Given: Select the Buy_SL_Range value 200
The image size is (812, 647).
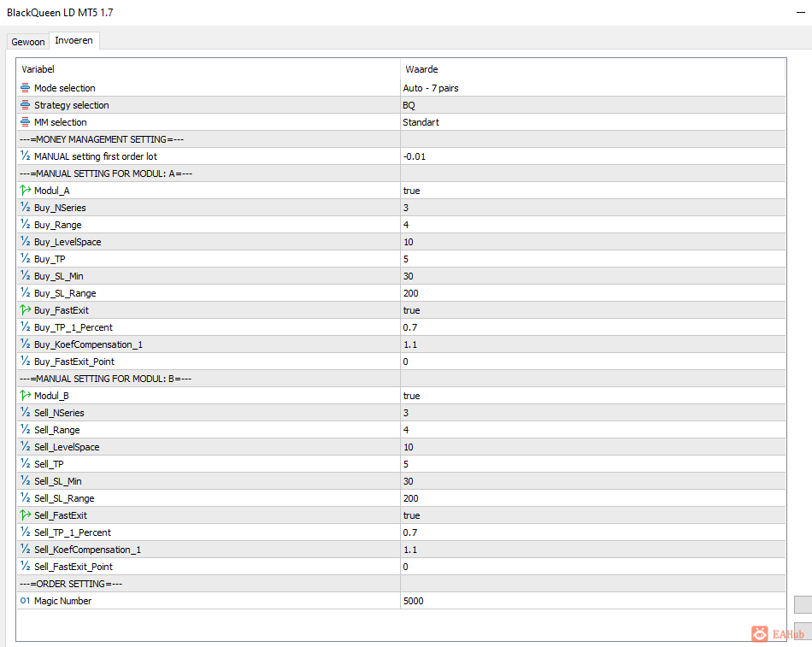Looking at the screenshot, I should pyautogui.click(x=592, y=293).
